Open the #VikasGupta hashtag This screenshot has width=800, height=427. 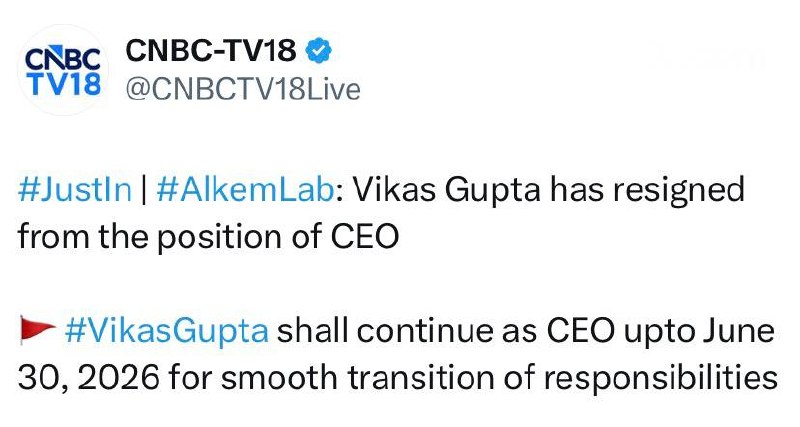click(165, 333)
